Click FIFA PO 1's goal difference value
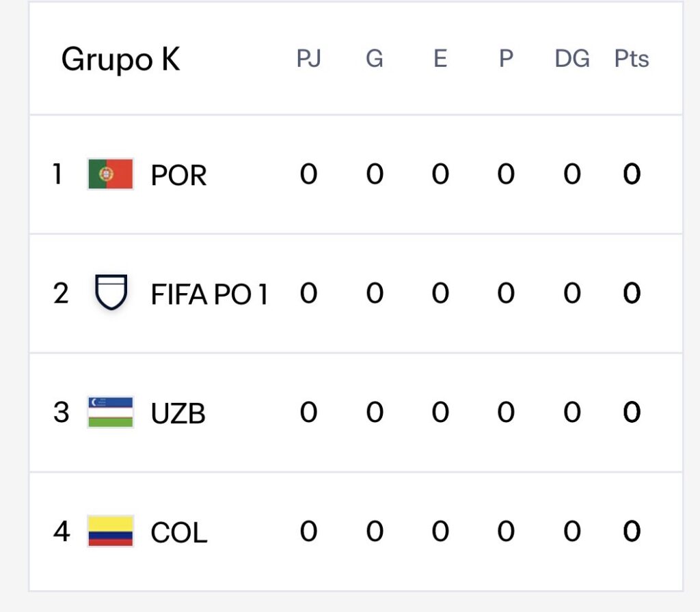 (x=571, y=294)
